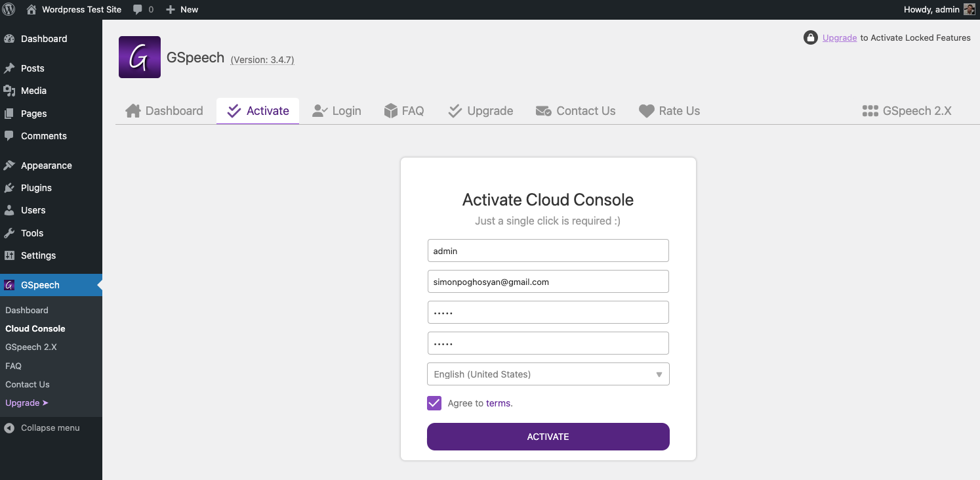Viewport: 980px width, 480px height.
Task: Click the Collapse menu arrow icon
Action: coord(9,427)
